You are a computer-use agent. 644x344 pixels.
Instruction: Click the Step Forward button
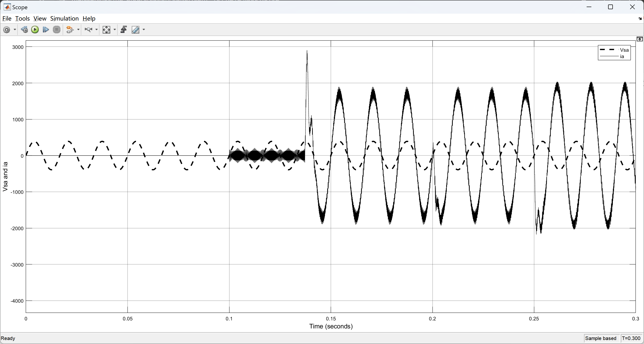pos(46,30)
